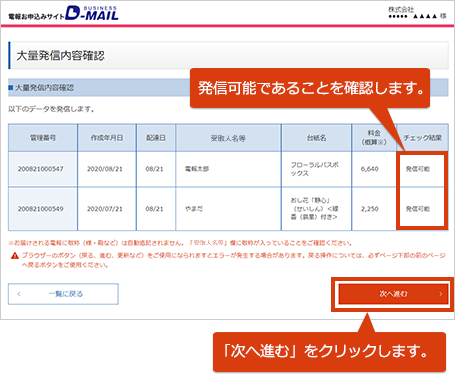Click recipient name やまだ
The width and height of the screenshot is (455, 376).
(194, 209)
